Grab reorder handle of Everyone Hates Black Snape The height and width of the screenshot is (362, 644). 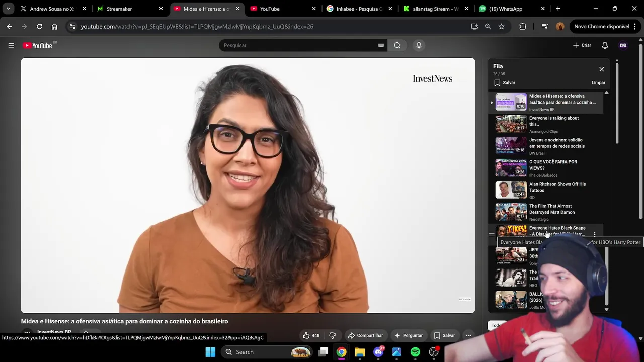(492, 235)
